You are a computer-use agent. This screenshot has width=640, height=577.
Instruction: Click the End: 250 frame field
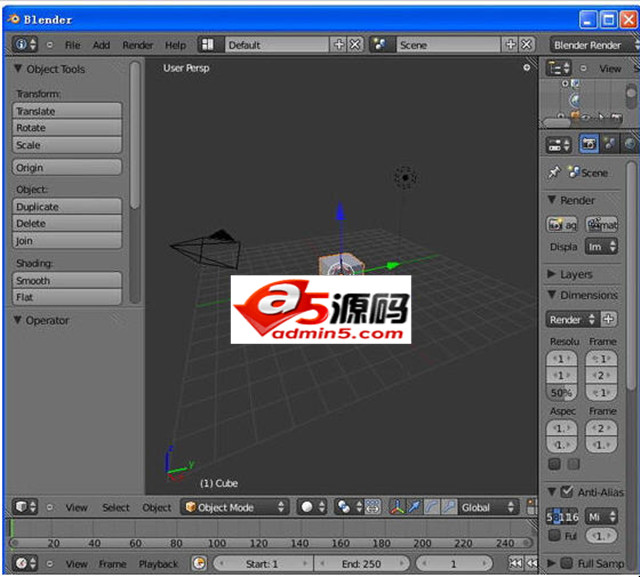point(362,564)
